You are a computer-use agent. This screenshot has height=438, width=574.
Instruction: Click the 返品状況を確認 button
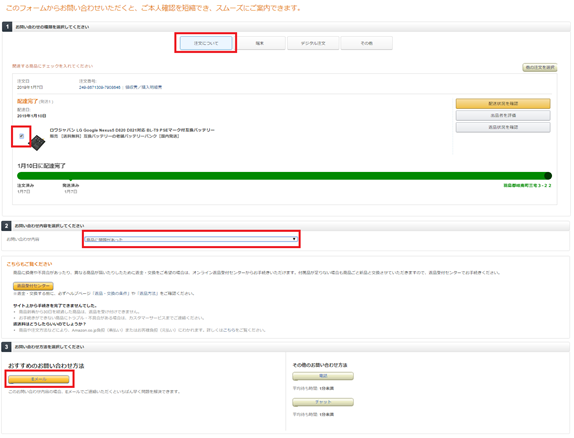pyautogui.click(x=503, y=127)
